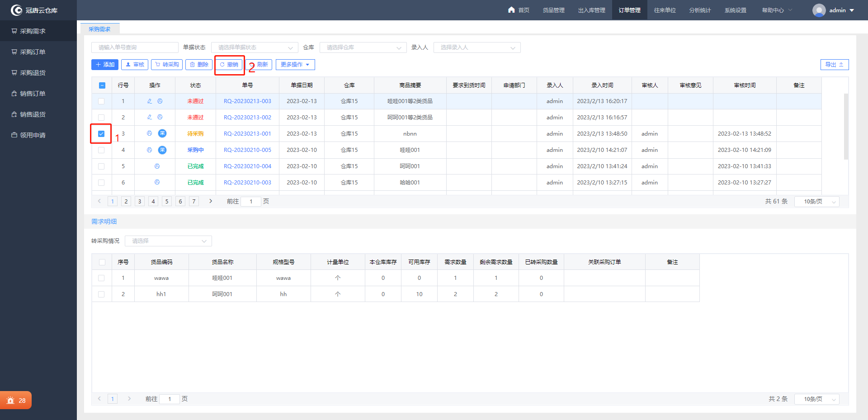Open 销售退货 in the sidebar
Viewport: 868px width, 420px height.
coord(38,114)
